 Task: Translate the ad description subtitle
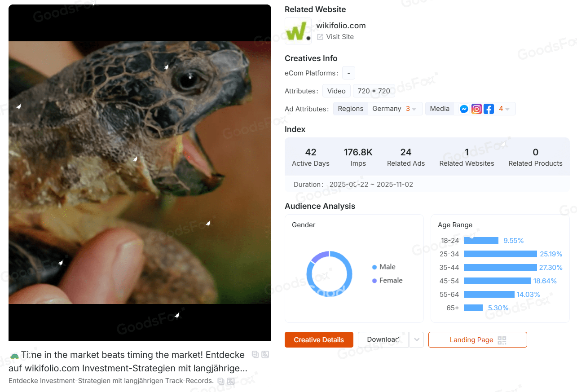pos(231,381)
